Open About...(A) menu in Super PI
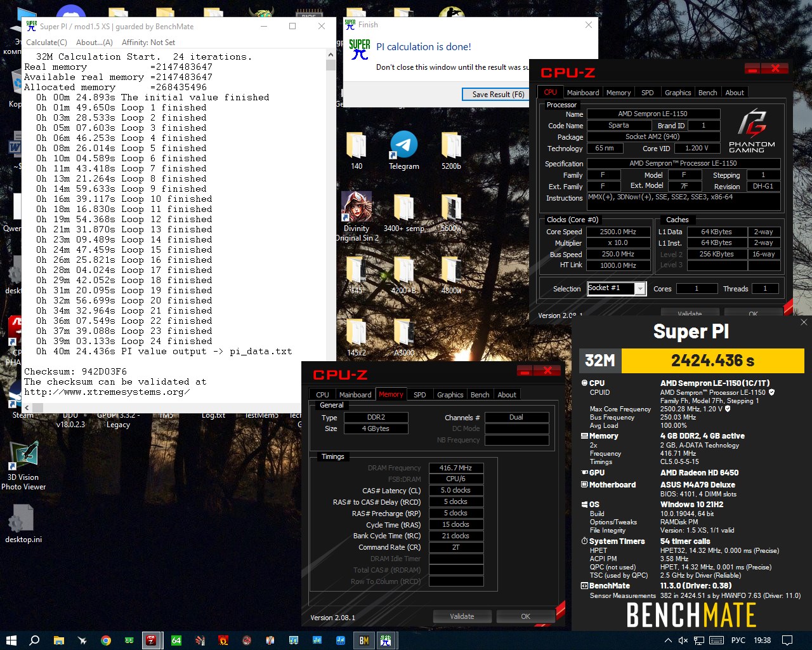This screenshot has width=812, height=650. (x=94, y=42)
